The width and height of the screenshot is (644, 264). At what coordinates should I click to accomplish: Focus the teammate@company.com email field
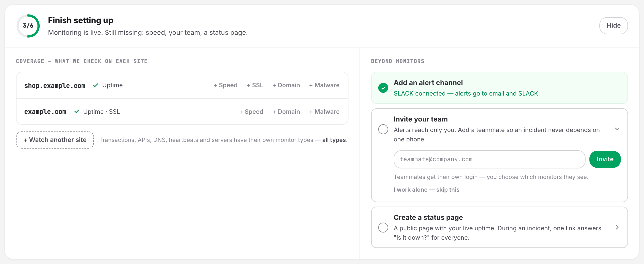tap(489, 159)
